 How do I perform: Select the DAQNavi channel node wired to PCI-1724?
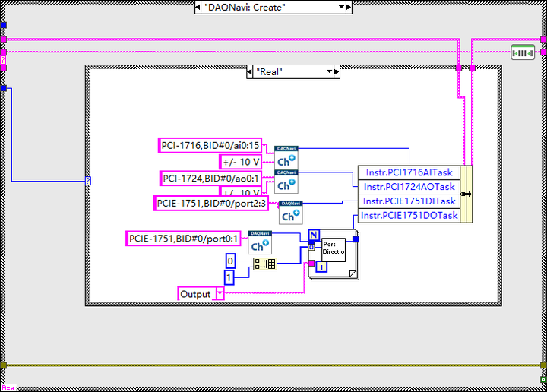(x=286, y=182)
